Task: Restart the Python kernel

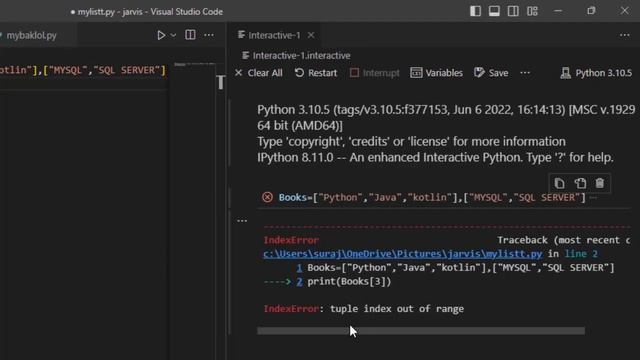Action: [x=316, y=73]
